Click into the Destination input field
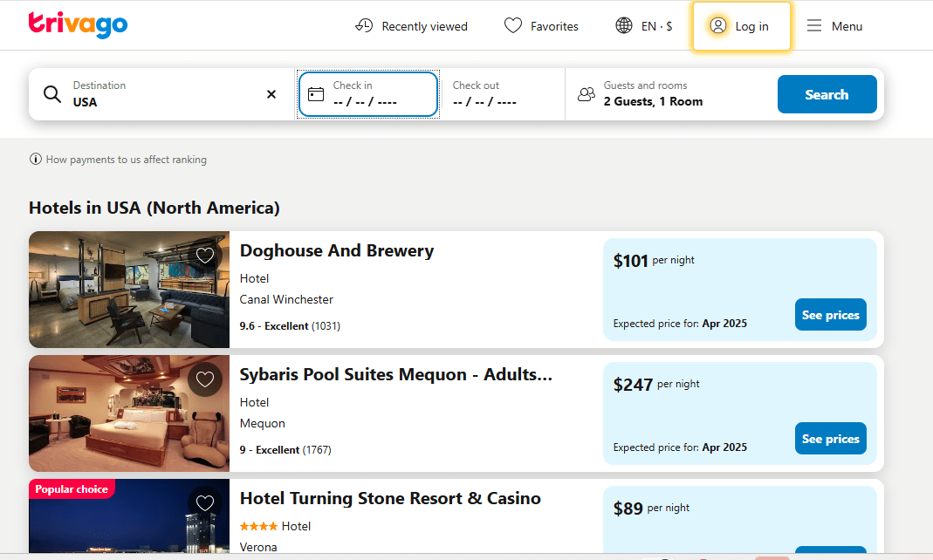Viewport: 933px width, 560px height. [161, 101]
